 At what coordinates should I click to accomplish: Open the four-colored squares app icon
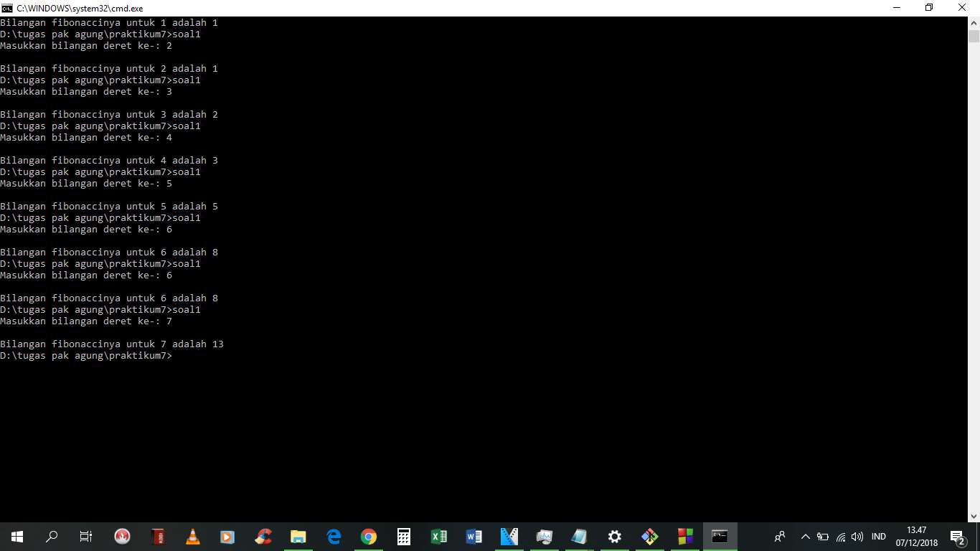coord(685,537)
